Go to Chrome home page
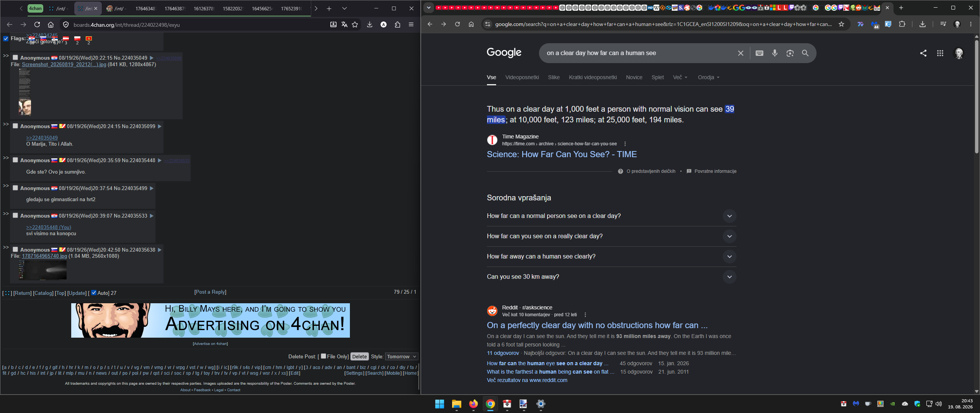 pyautogui.click(x=471, y=24)
